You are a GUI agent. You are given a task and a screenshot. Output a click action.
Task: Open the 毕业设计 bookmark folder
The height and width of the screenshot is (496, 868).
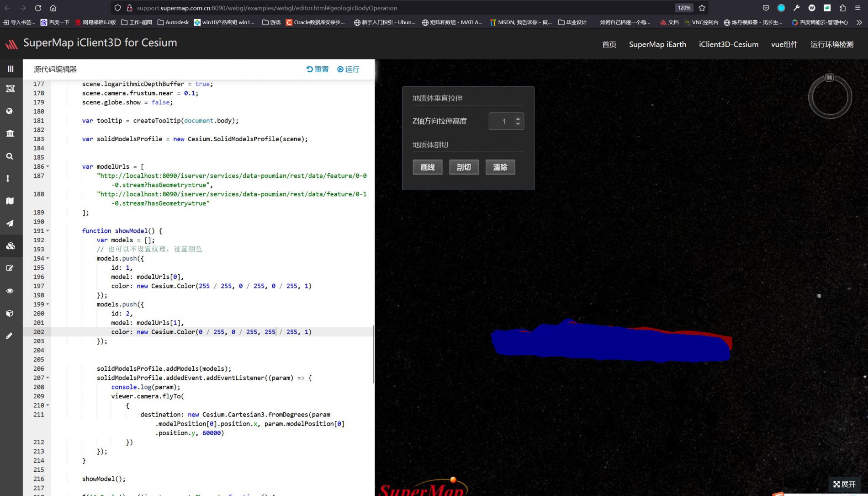(x=572, y=22)
